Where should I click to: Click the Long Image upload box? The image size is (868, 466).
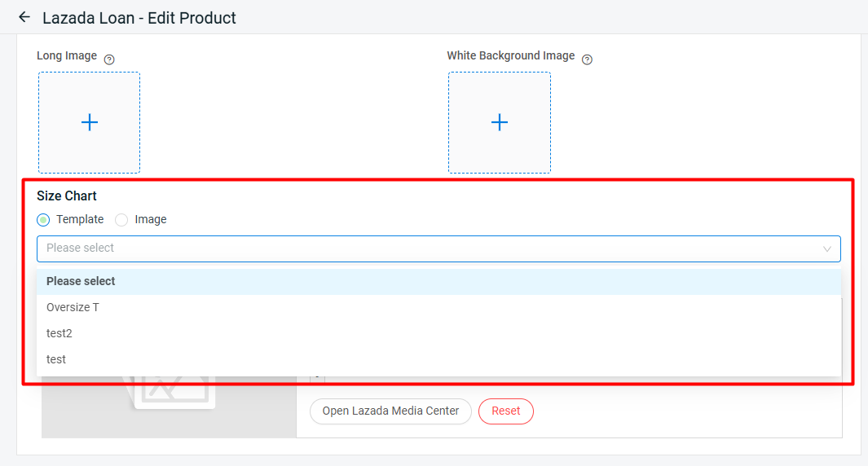(89, 122)
